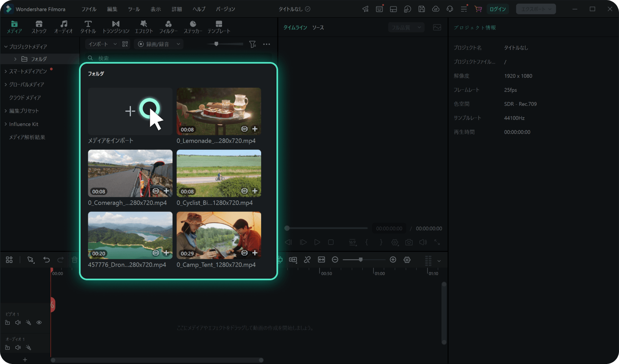Open the Effects tab
Image resolution: width=619 pixels, height=364 pixels.
click(144, 27)
